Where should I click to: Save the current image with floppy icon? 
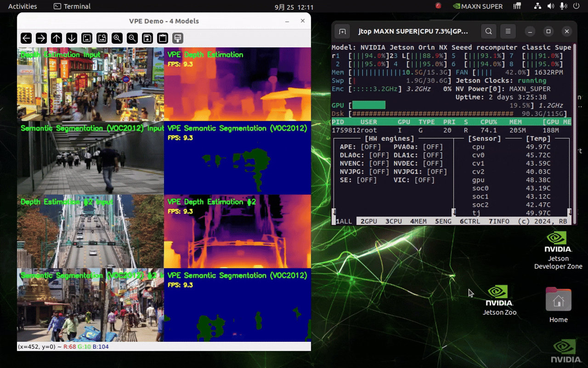pyautogui.click(x=147, y=38)
